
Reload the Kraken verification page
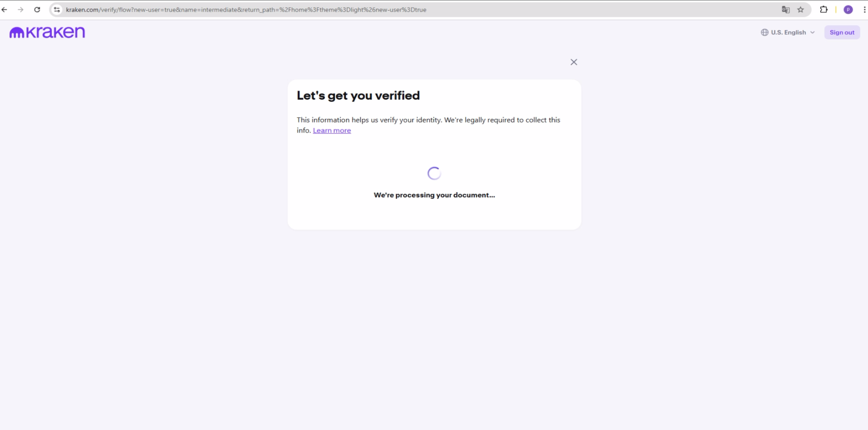pyautogui.click(x=37, y=10)
